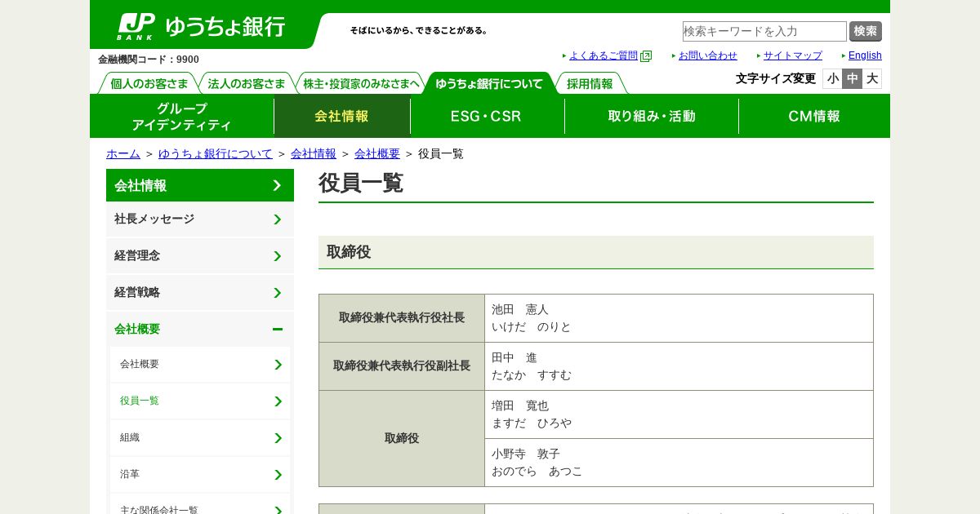This screenshot has width=980, height=514.
Task: Open the 株主・投資家のみなさまへ tab
Action: click(361, 83)
